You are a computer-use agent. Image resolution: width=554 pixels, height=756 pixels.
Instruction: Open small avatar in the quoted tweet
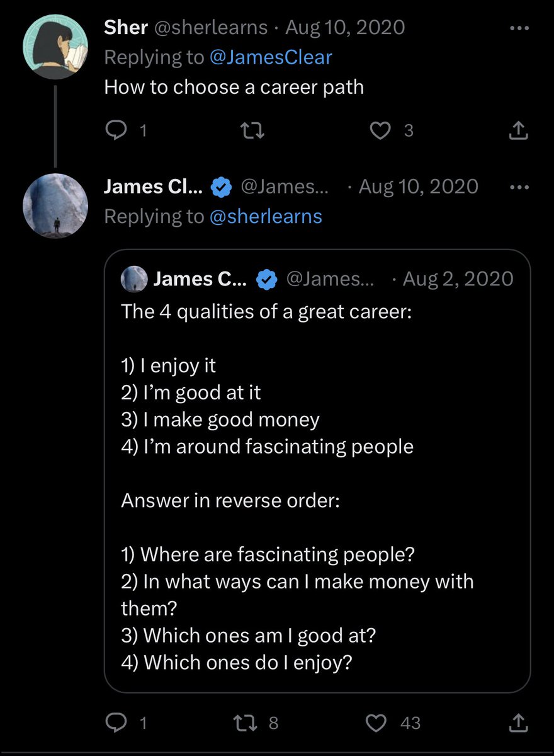(x=133, y=278)
